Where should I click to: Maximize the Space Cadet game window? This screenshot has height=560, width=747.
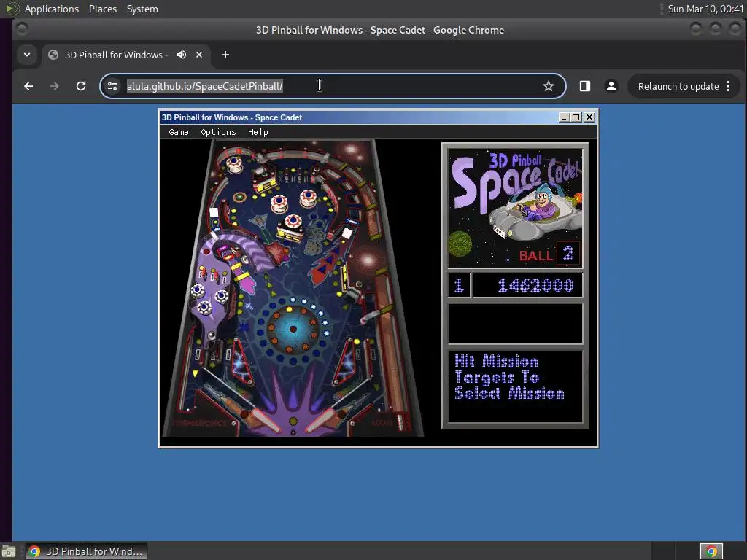(x=576, y=117)
